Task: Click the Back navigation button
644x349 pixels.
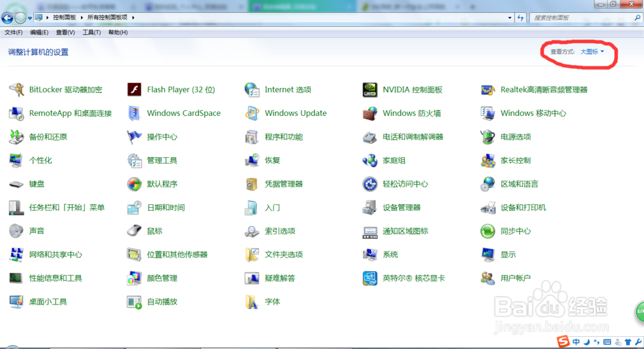Action: [7, 18]
